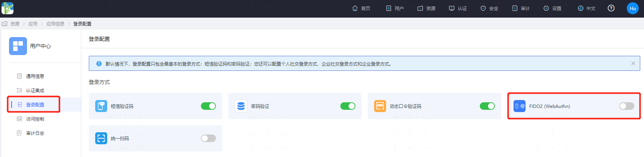
Task: Click the 应用信息 breadcrumb link
Action: [x=55, y=24]
